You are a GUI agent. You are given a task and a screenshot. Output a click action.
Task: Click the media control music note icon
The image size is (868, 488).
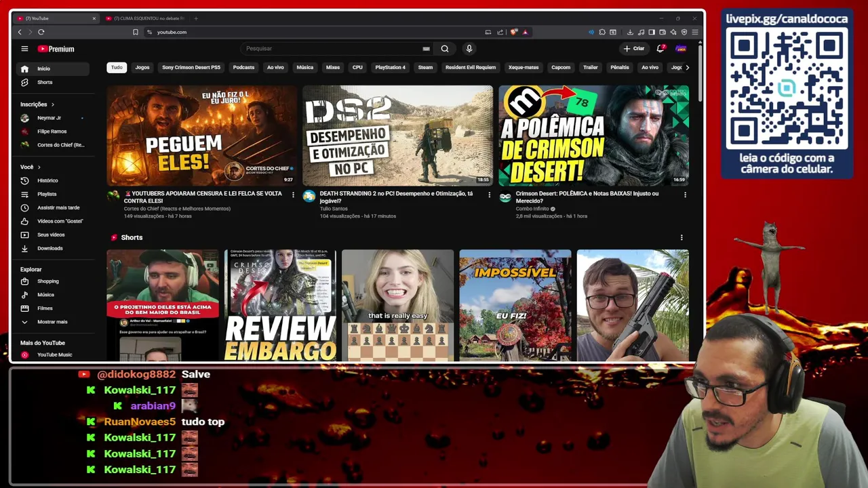641,32
